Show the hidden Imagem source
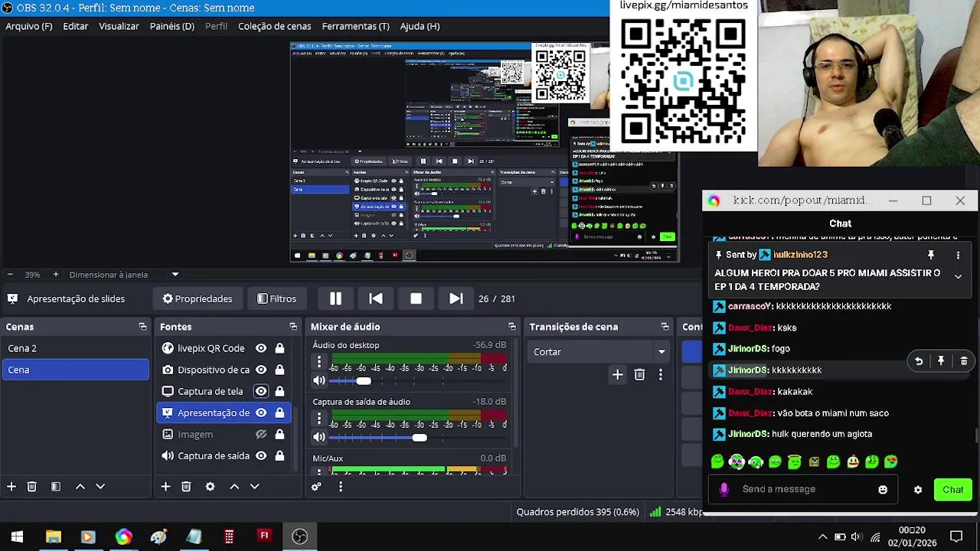 click(x=261, y=434)
